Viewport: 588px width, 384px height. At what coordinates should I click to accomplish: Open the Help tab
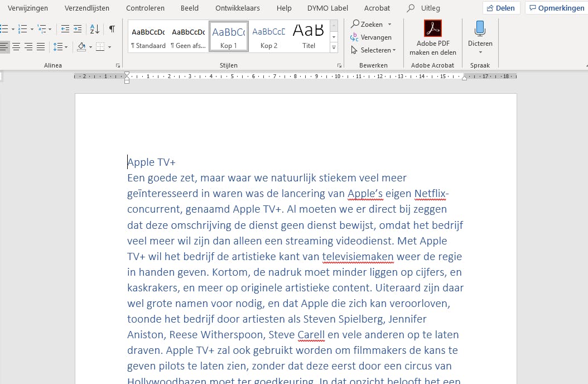coord(284,8)
